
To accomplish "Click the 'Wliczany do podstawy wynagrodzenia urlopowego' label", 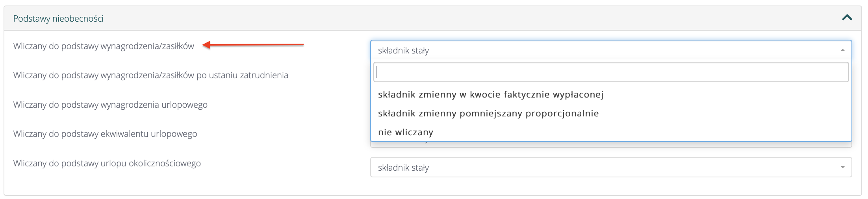I will (110, 105).
